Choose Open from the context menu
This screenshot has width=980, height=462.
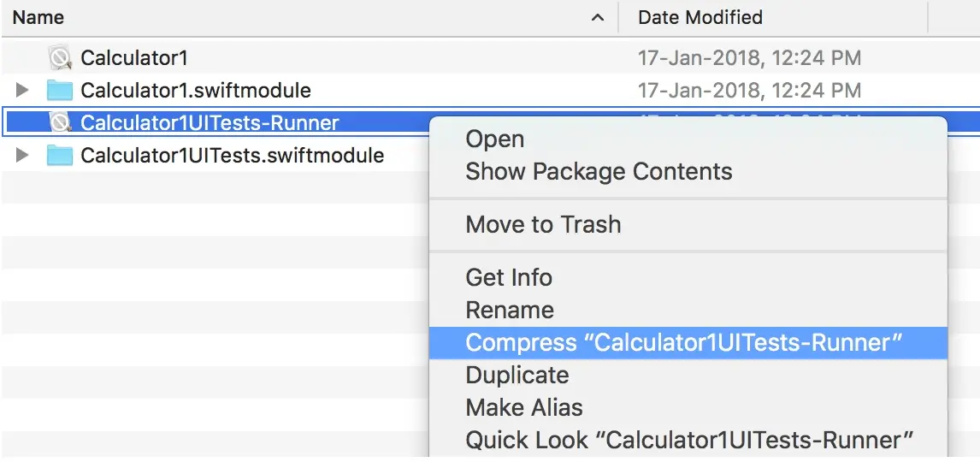point(495,139)
